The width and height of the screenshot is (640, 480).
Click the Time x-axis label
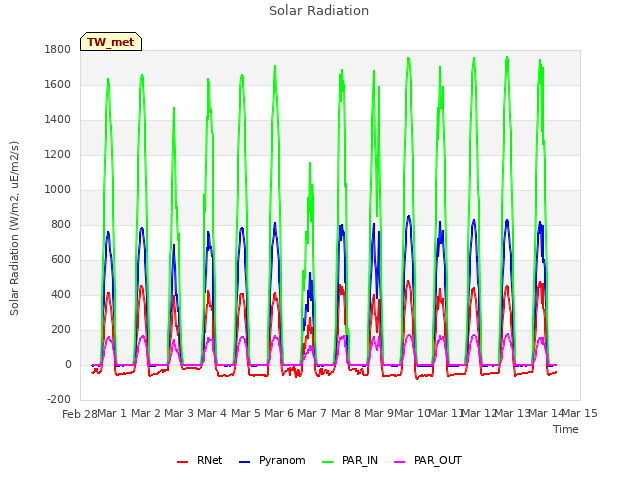point(566,429)
